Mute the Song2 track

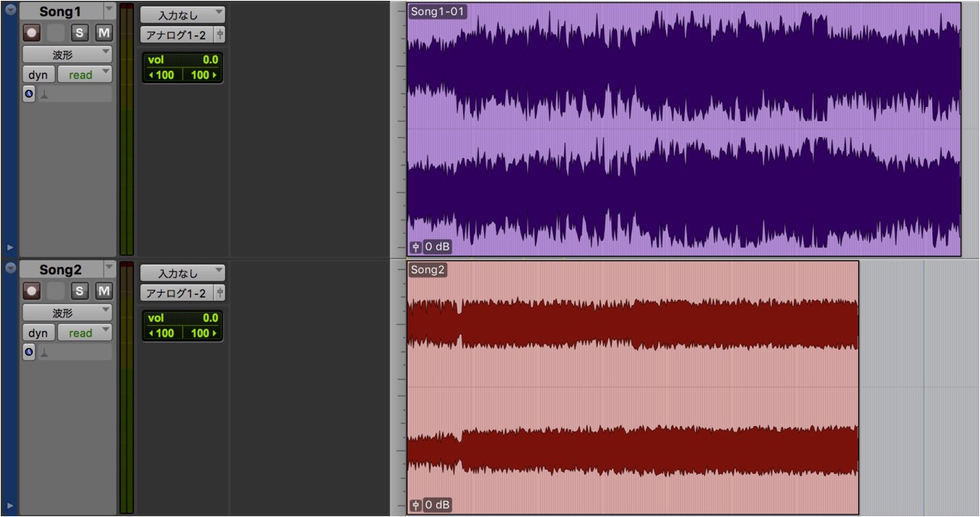pos(103,291)
